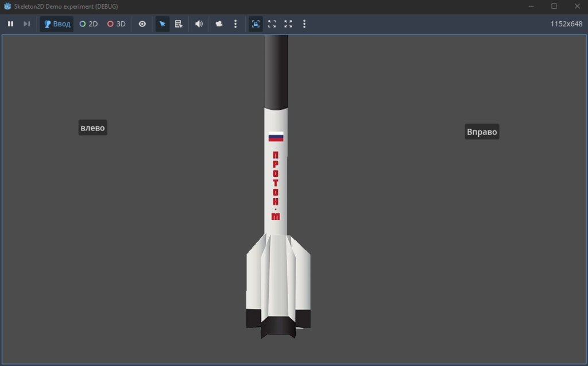588x366 pixels.
Task: Open embed options three-dot menu
Action: 304,24
